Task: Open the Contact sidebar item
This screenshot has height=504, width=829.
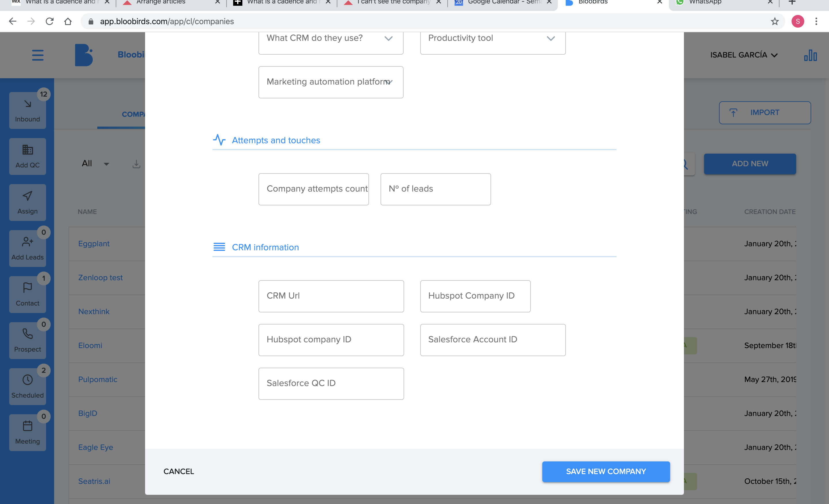Action: point(28,295)
